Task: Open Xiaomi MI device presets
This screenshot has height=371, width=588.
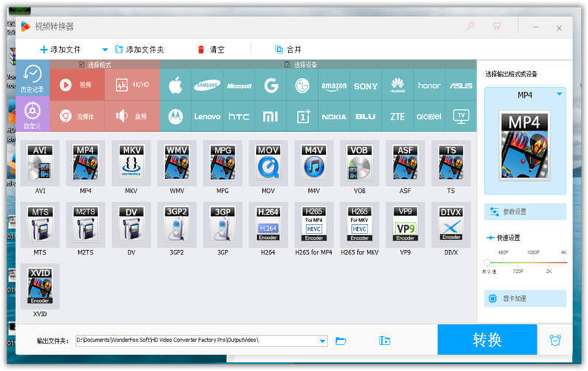Action: coord(271,116)
